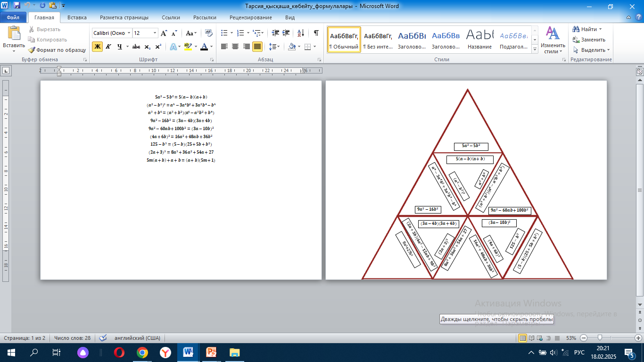
Task: Open the text effects icon
Action: tap(174, 47)
